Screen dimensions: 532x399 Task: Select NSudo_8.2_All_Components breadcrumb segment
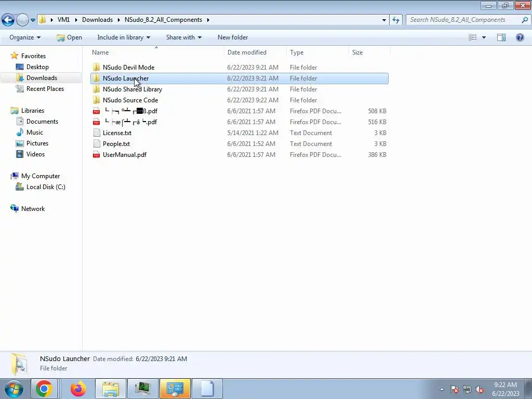163,20
